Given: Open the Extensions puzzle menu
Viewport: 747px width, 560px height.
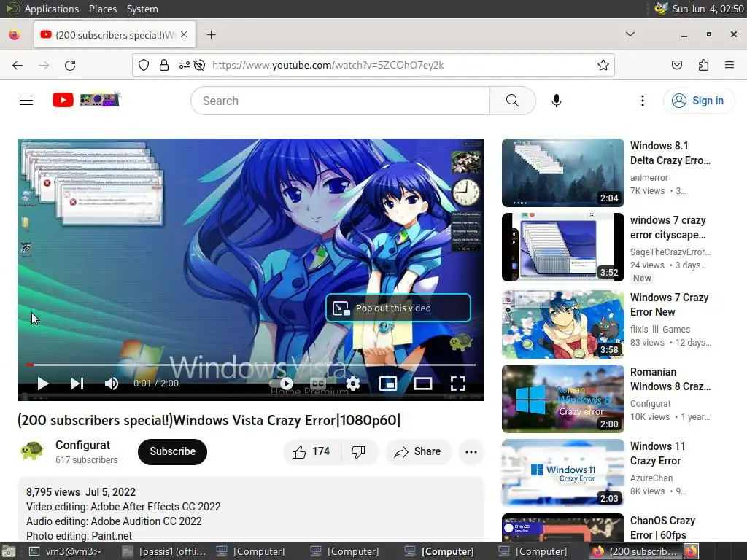Looking at the screenshot, I should [x=703, y=65].
